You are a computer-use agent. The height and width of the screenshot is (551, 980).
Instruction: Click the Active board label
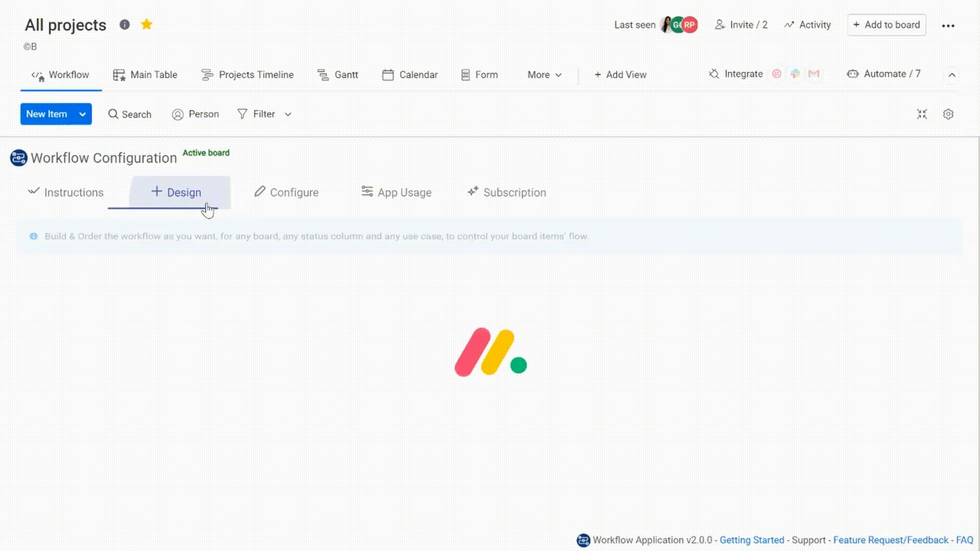pos(206,153)
